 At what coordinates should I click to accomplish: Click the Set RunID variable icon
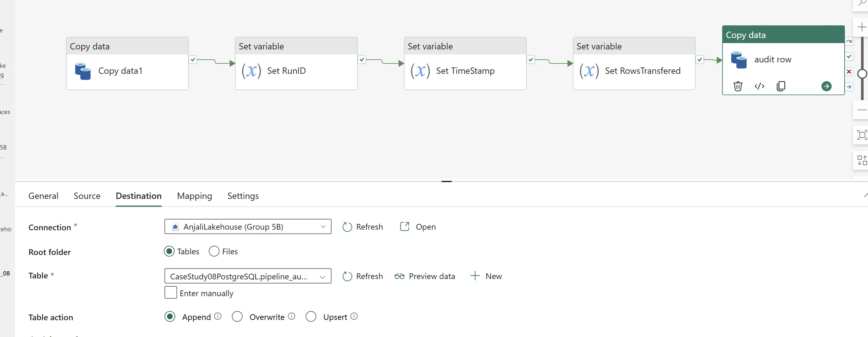251,71
